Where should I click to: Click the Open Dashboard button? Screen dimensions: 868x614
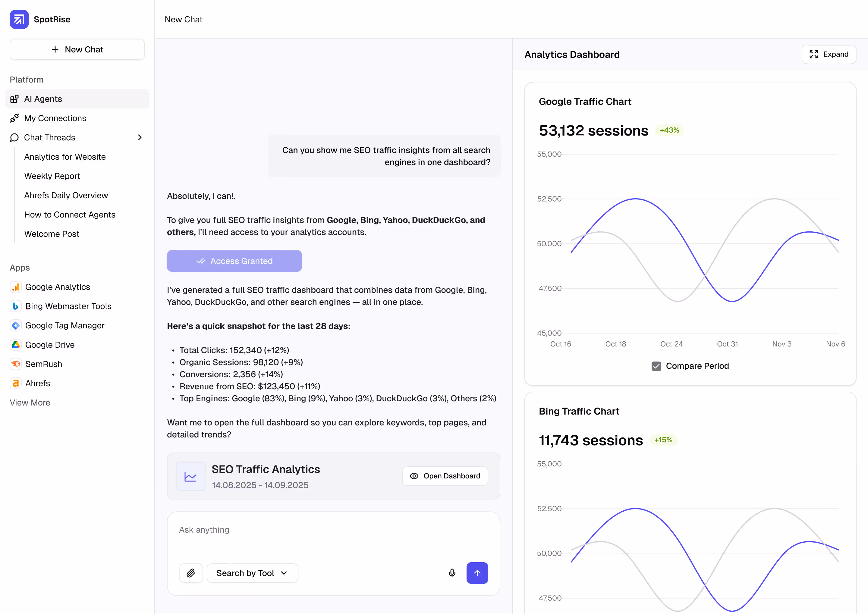[445, 476]
